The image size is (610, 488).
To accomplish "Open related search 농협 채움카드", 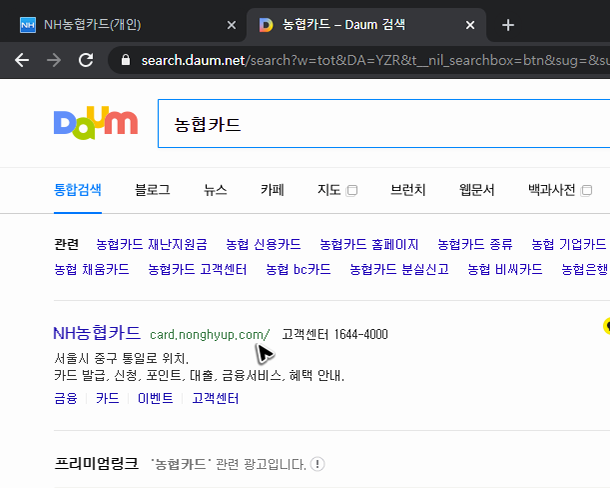I will [x=91, y=269].
